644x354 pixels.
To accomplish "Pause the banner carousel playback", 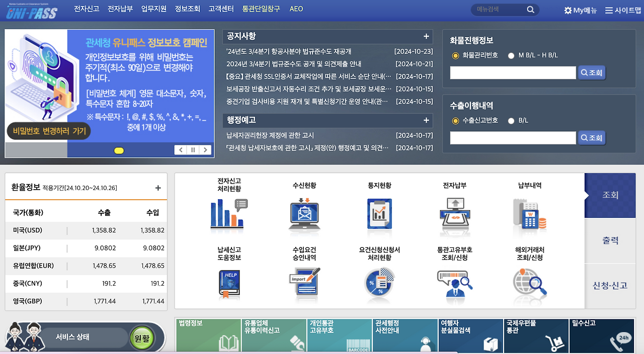I will (x=193, y=149).
